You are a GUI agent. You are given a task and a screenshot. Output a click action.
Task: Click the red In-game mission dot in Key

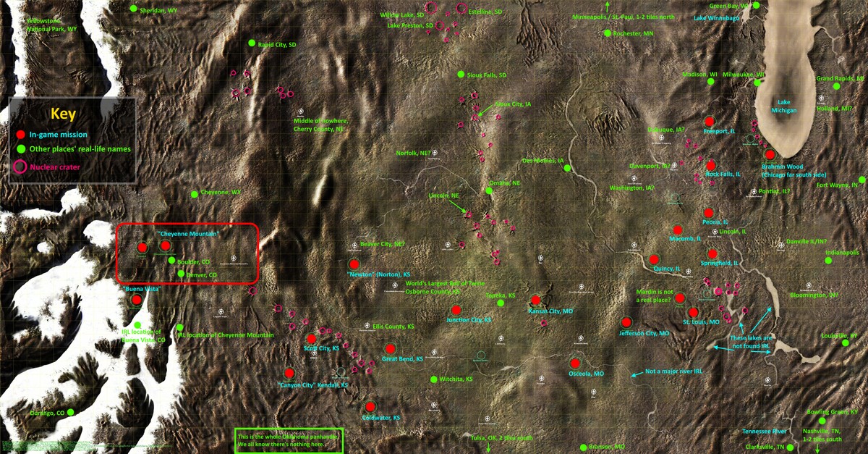[x=21, y=135]
